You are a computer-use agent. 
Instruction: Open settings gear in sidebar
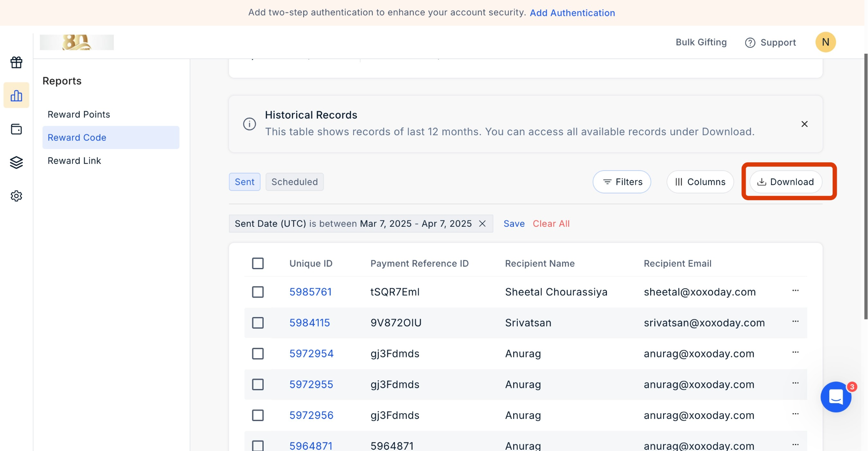(16, 196)
